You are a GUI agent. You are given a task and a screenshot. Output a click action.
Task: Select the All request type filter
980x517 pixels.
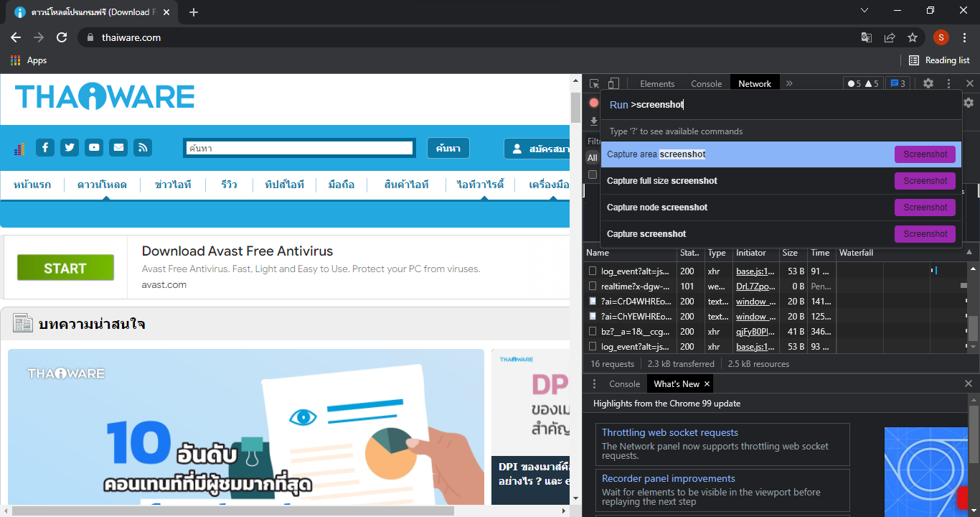click(x=592, y=157)
